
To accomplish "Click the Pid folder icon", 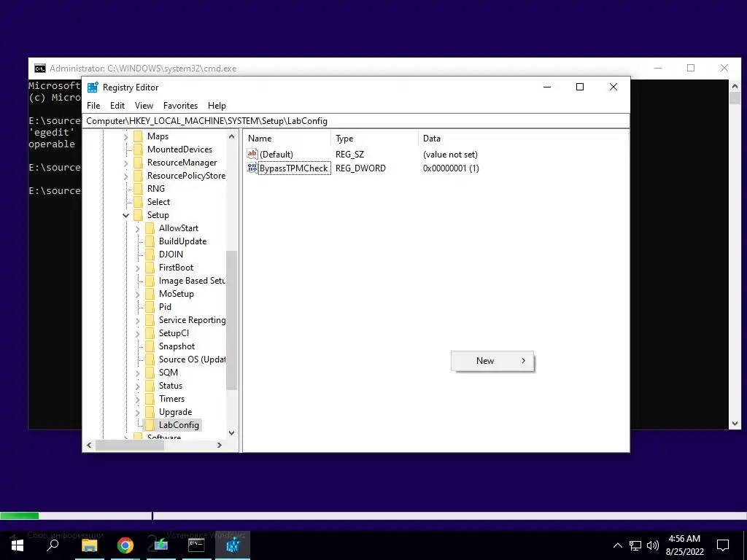I will click(150, 307).
